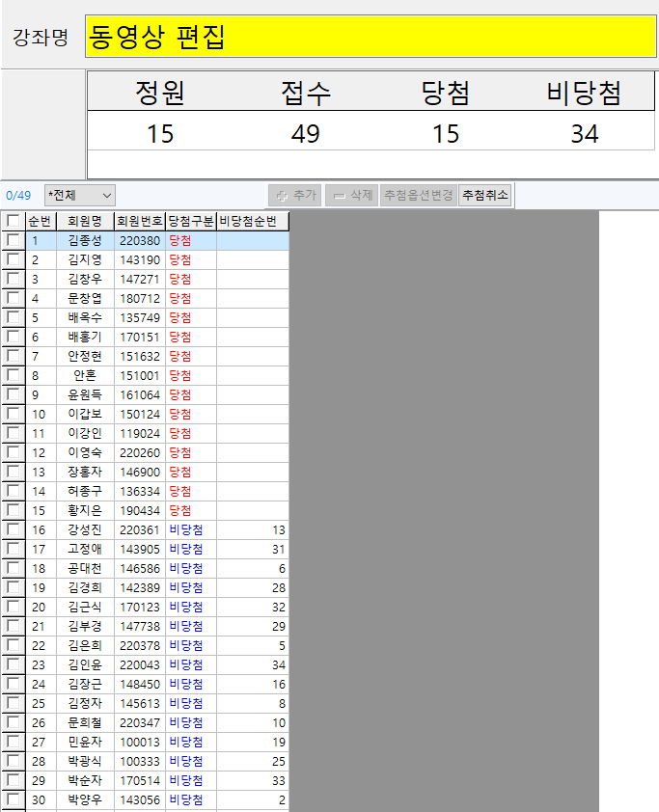Check the box for row 8 안혼
This screenshot has width=659, height=812.
pyautogui.click(x=13, y=375)
